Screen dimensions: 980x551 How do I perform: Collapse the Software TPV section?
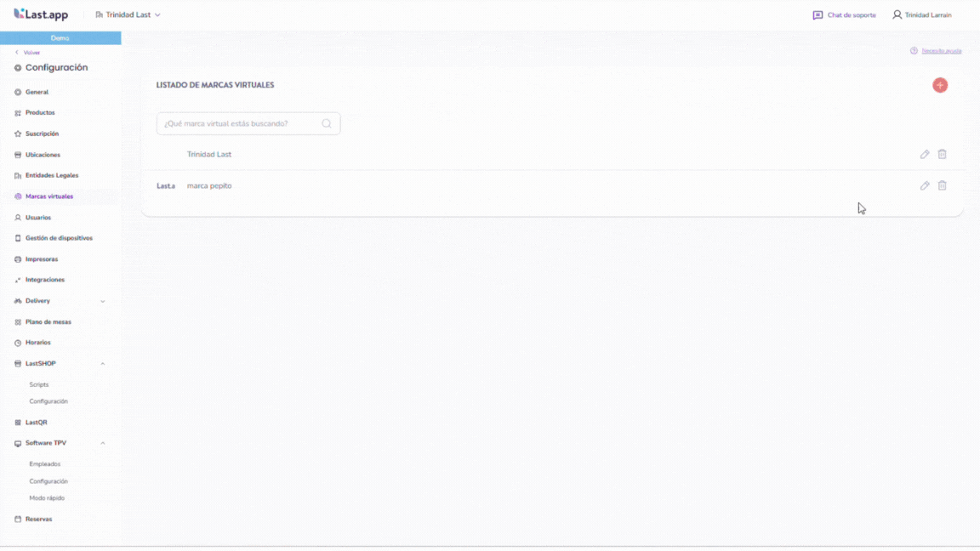(103, 443)
